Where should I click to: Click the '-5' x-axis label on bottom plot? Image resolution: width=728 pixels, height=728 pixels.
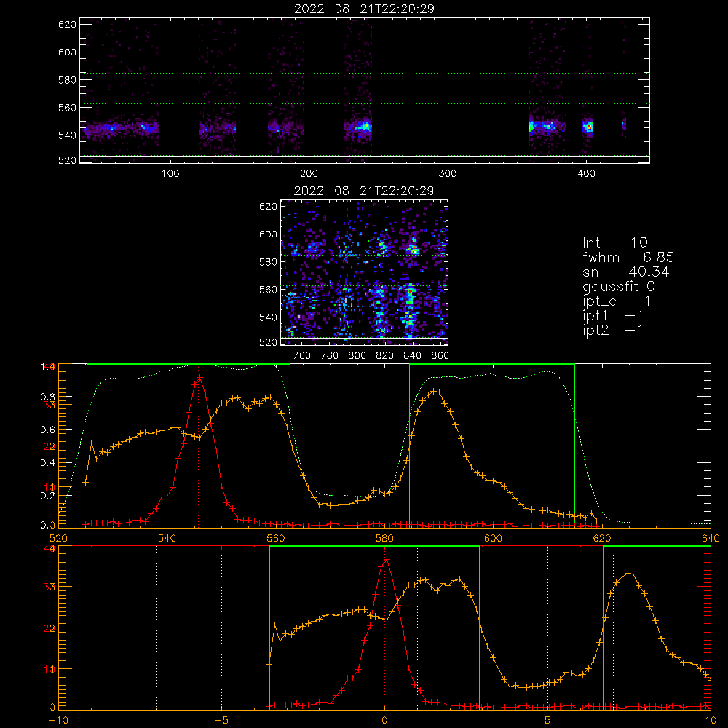[x=221, y=721]
